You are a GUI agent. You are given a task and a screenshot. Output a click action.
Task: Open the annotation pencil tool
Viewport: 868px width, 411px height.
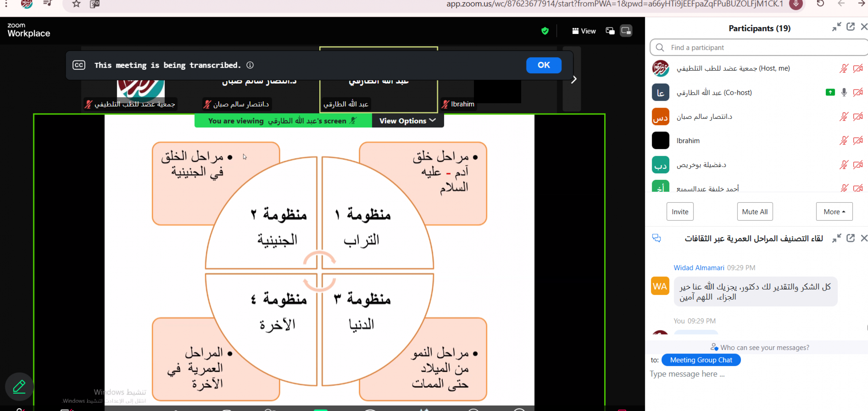19,387
